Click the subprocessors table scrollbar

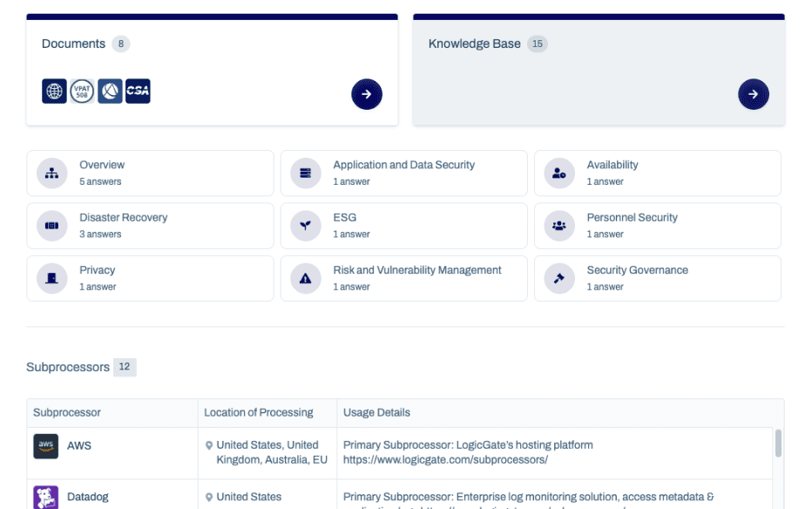[x=778, y=443]
